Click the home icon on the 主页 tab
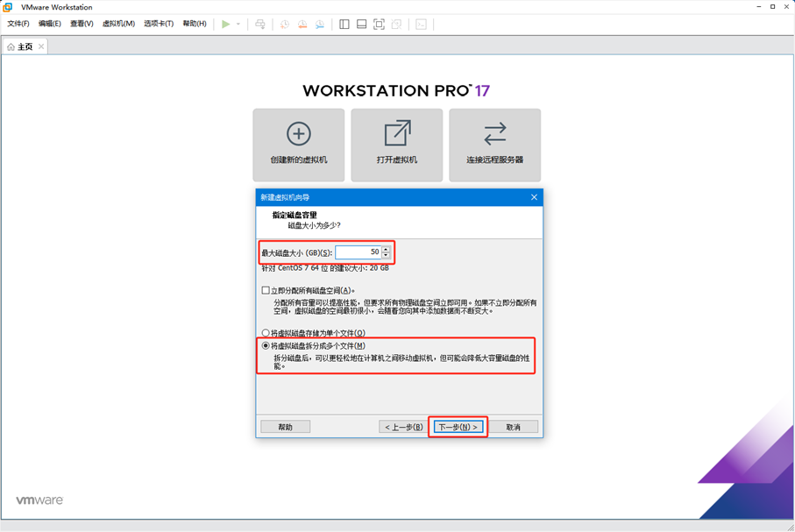The image size is (795, 532). [11, 46]
